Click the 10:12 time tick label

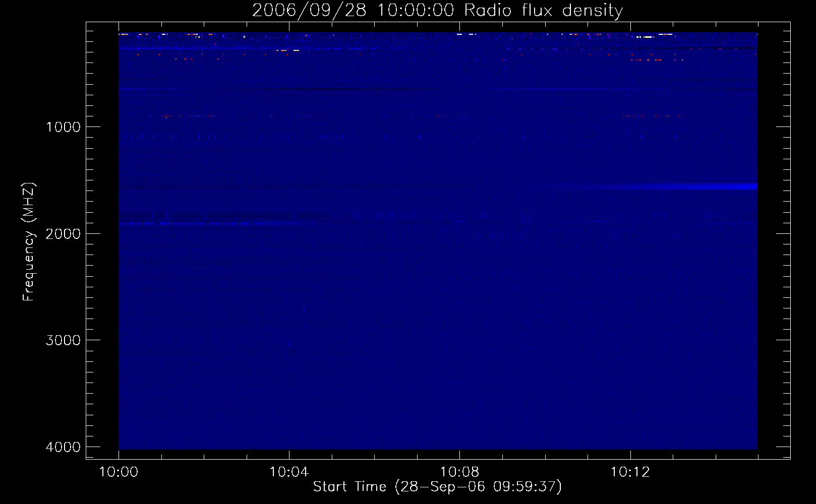point(630,472)
